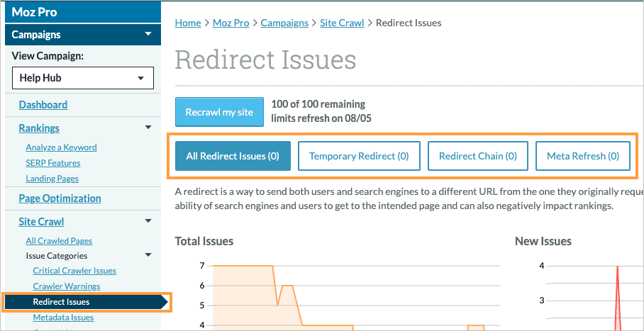The width and height of the screenshot is (644, 331).
Task: Collapse the Campaigns section arrow
Action: 148,34
